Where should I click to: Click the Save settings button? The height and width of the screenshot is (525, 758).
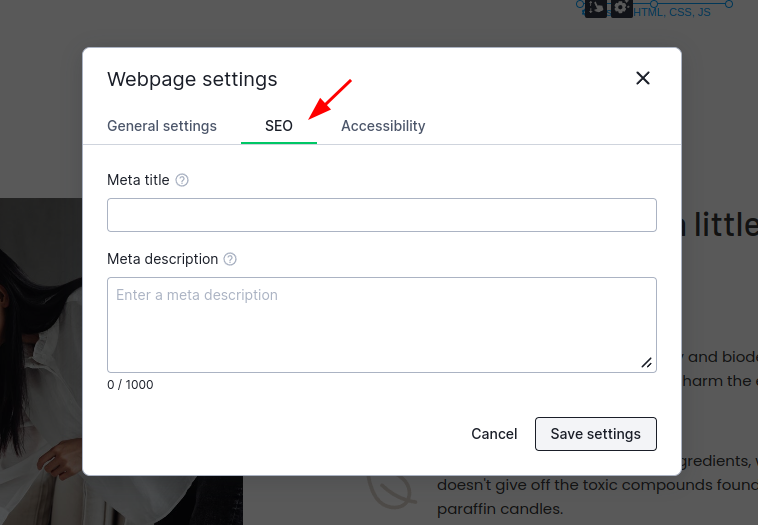tap(595, 434)
